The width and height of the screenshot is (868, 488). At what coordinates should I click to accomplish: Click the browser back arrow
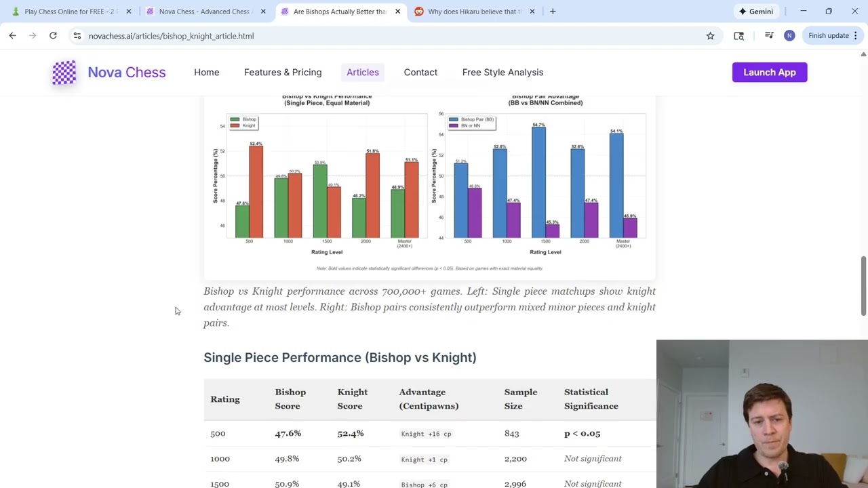[x=12, y=35]
